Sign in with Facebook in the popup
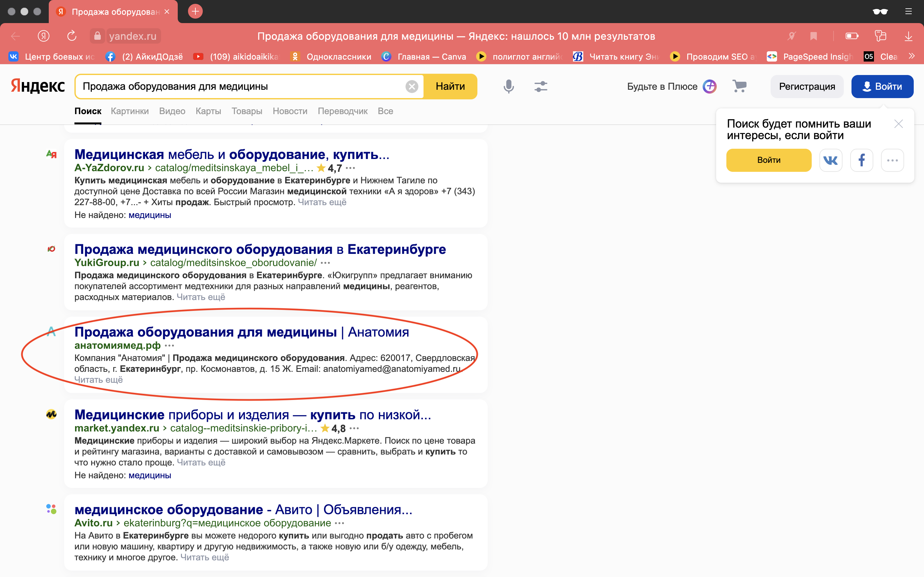The width and height of the screenshot is (924, 577). 862,160
